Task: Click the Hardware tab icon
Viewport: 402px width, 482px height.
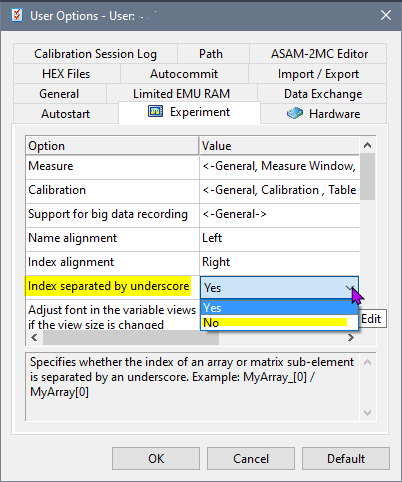Action: pyautogui.click(x=295, y=113)
